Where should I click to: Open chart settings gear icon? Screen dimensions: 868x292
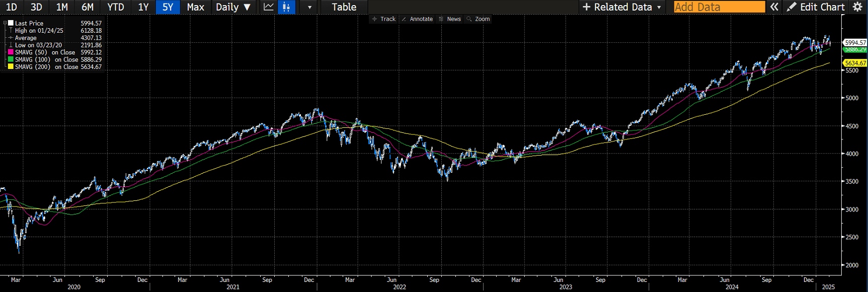[x=857, y=7]
